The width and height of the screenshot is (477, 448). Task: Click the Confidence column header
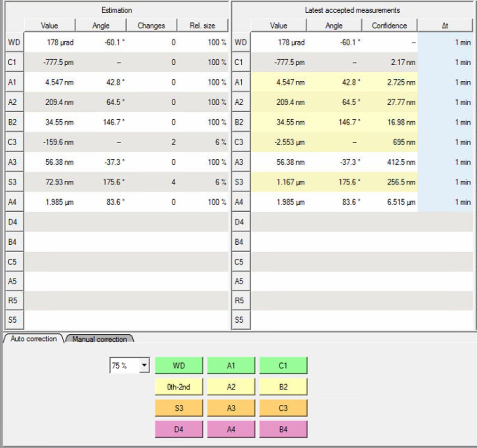(389, 25)
